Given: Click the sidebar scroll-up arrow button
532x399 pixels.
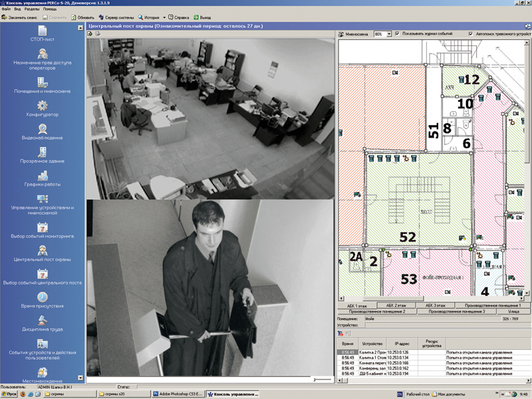Looking at the screenshot, I should tap(80, 27).
